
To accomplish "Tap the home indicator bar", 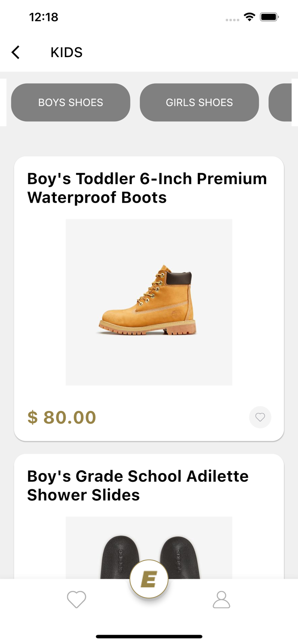I will tap(149, 636).
